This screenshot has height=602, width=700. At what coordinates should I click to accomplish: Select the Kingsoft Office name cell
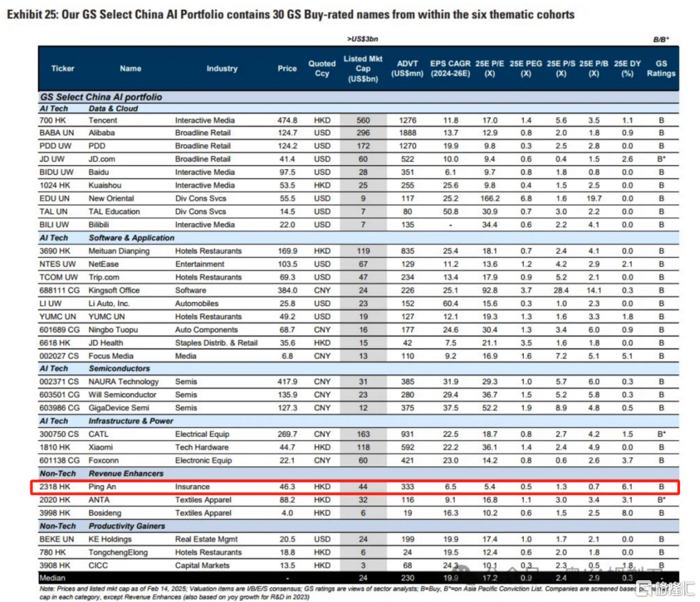point(114,290)
